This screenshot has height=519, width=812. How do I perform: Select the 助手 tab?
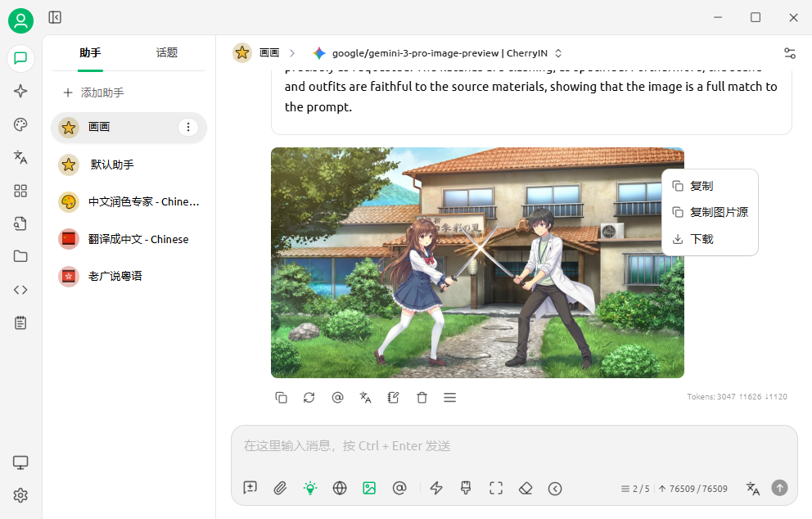pyautogui.click(x=90, y=52)
